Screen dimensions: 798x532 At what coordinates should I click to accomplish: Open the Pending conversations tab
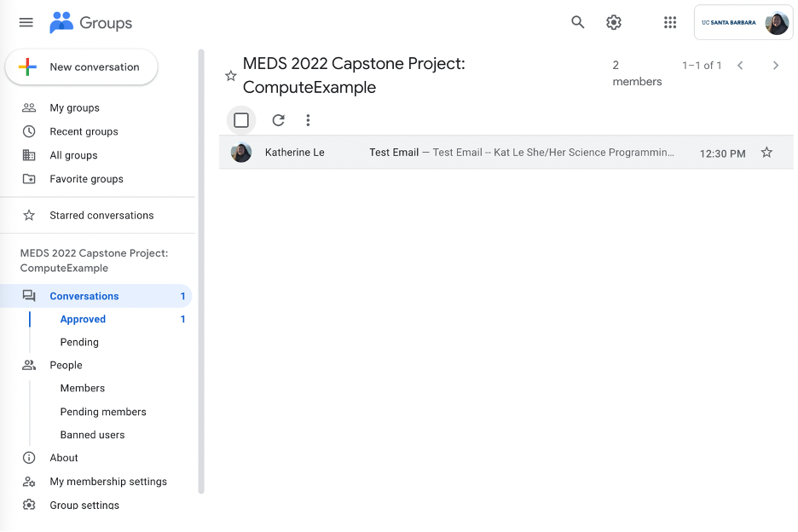(x=79, y=342)
